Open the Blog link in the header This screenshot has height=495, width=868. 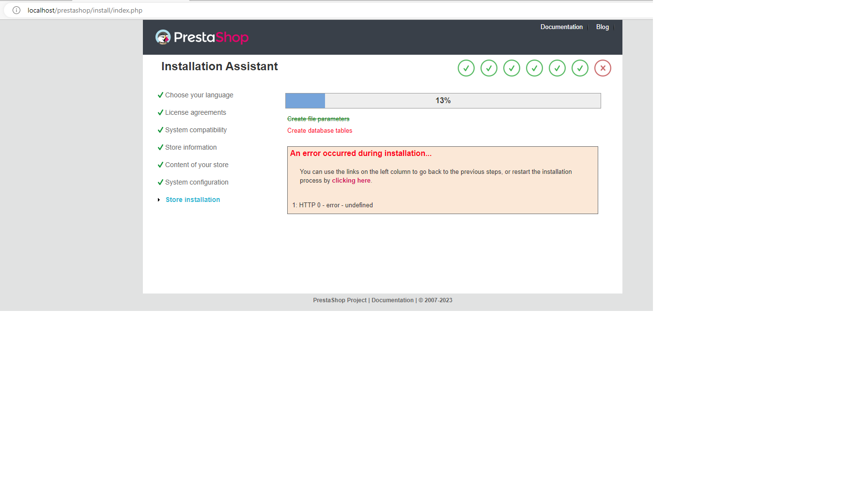603,27
